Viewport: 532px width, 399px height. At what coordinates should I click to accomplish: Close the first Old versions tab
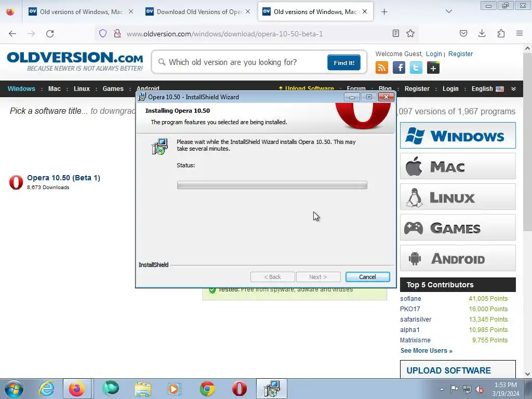130,11
